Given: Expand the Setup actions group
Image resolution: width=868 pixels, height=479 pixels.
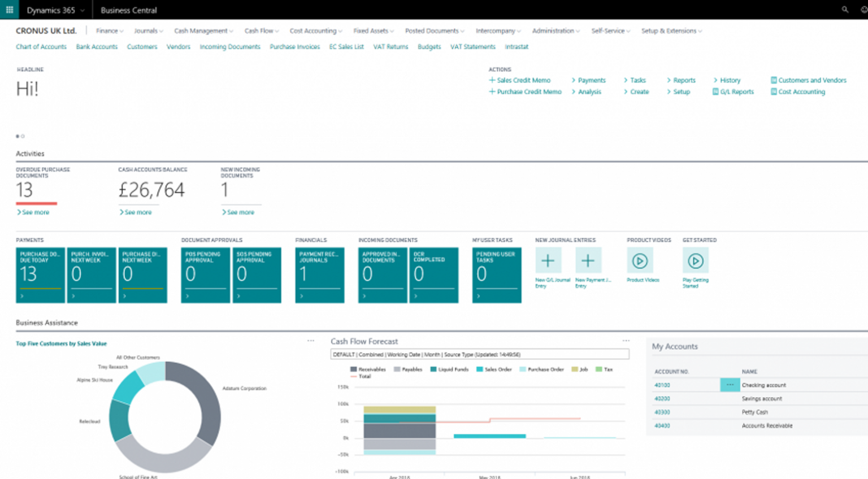Looking at the screenshot, I should tap(678, 92).
